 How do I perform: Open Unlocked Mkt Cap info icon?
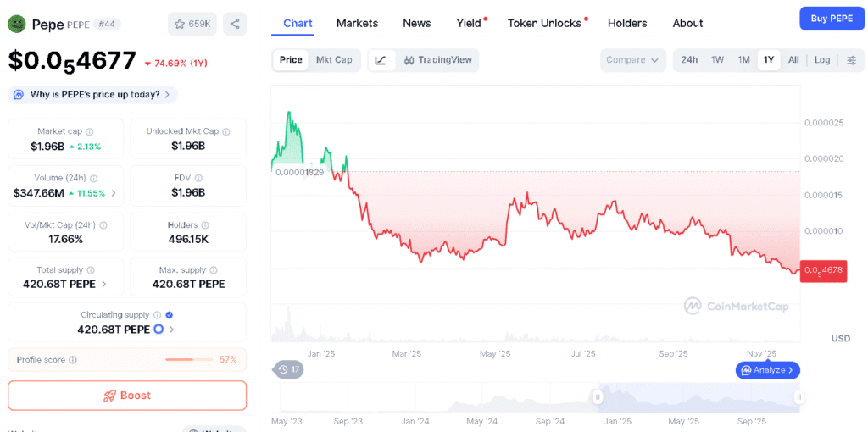225,131
